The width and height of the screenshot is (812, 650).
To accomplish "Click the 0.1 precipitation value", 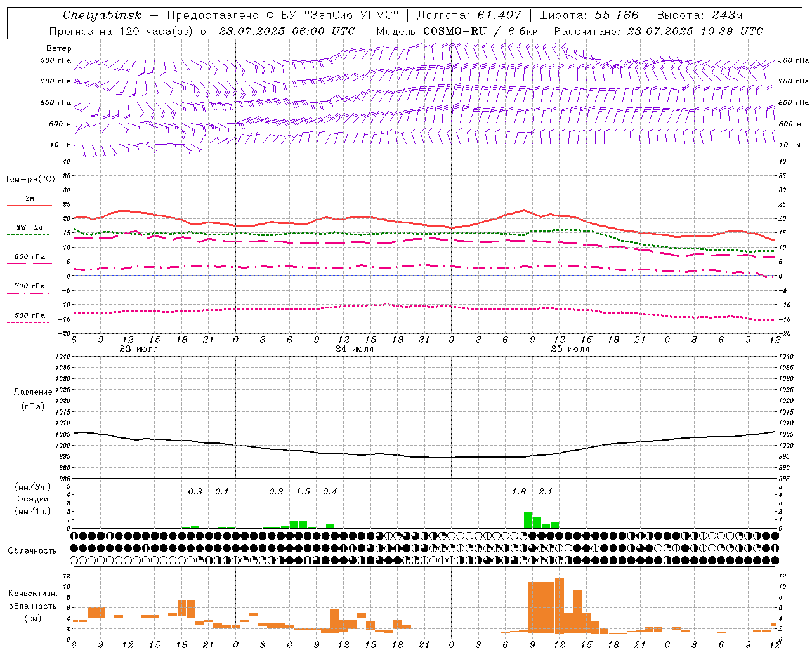I will pos(221,491).
